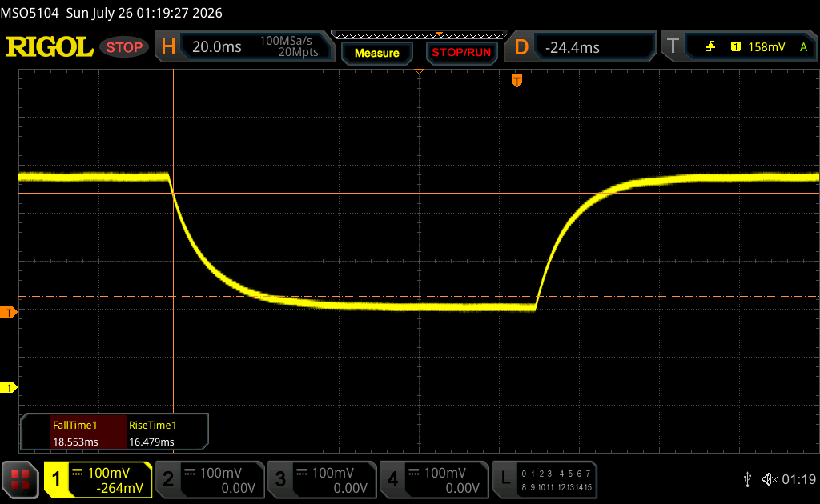The height and width of the screenshot is (504, 820).
Task: Click the waveform memory position bar
Action: (x=420, y=35)
